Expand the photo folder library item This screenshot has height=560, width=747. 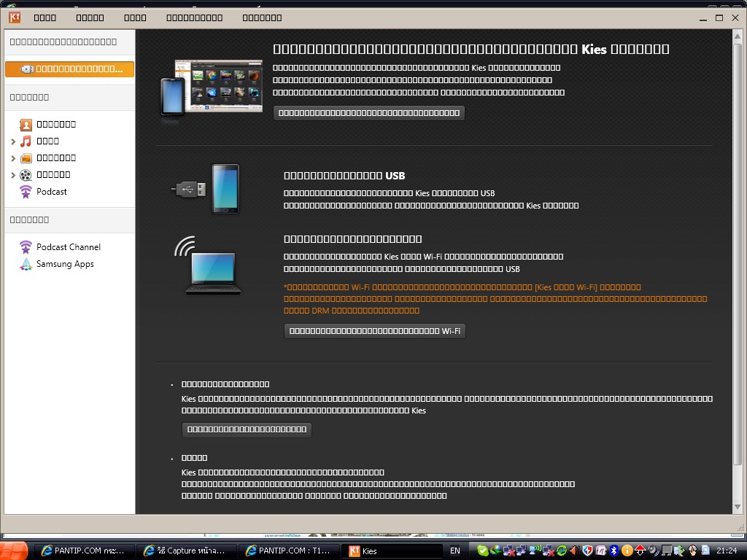tap(13, 158)
